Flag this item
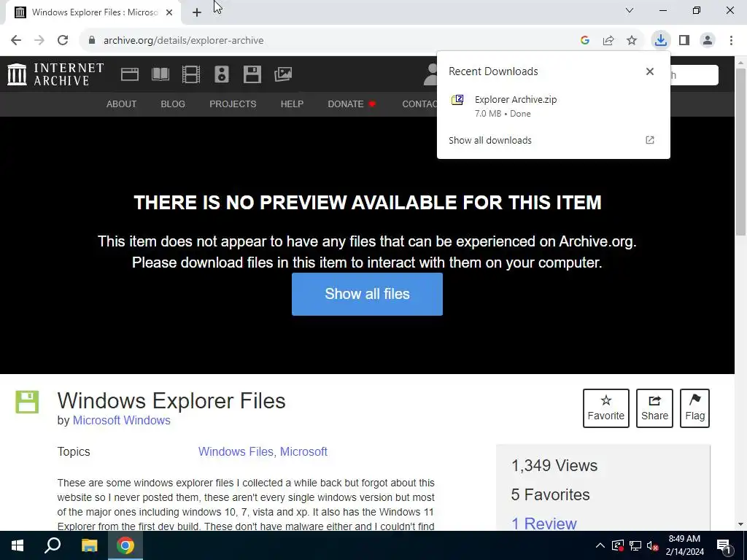 point(694,408)
